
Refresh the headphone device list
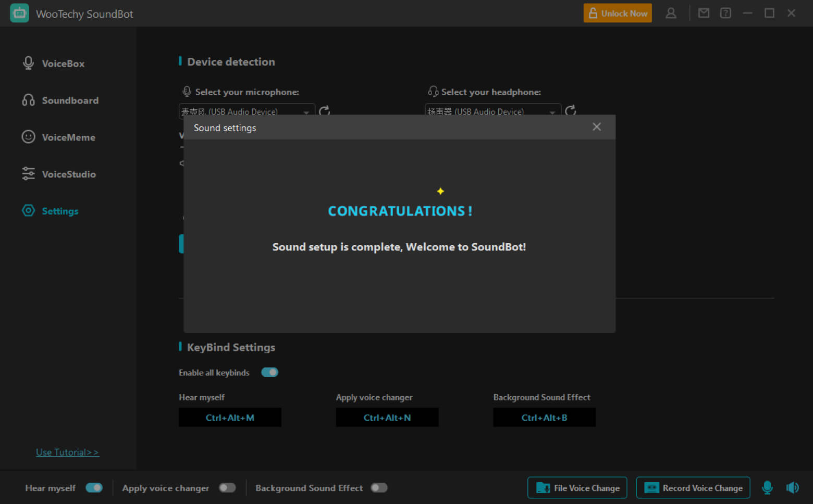click(x=571, y=110)
